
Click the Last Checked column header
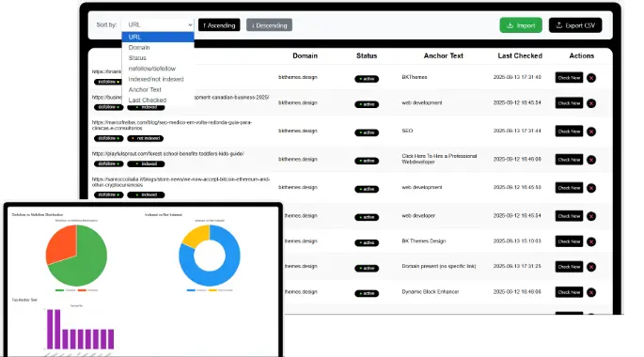point(520,55)
